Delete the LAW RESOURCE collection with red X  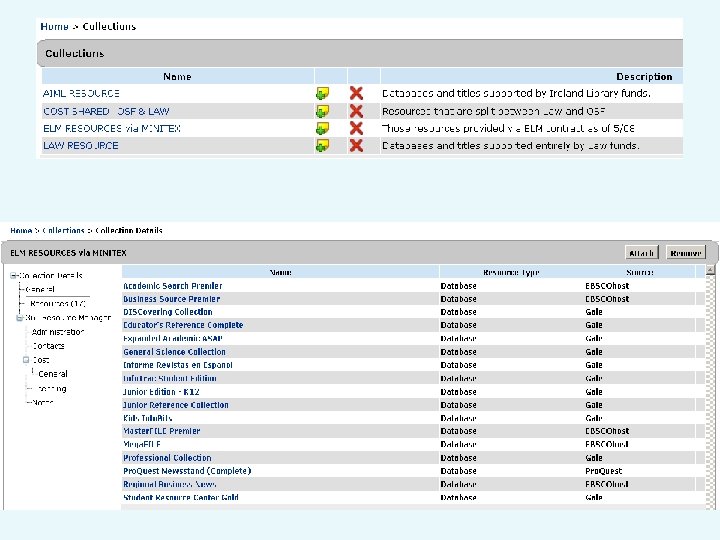[356, 146]
